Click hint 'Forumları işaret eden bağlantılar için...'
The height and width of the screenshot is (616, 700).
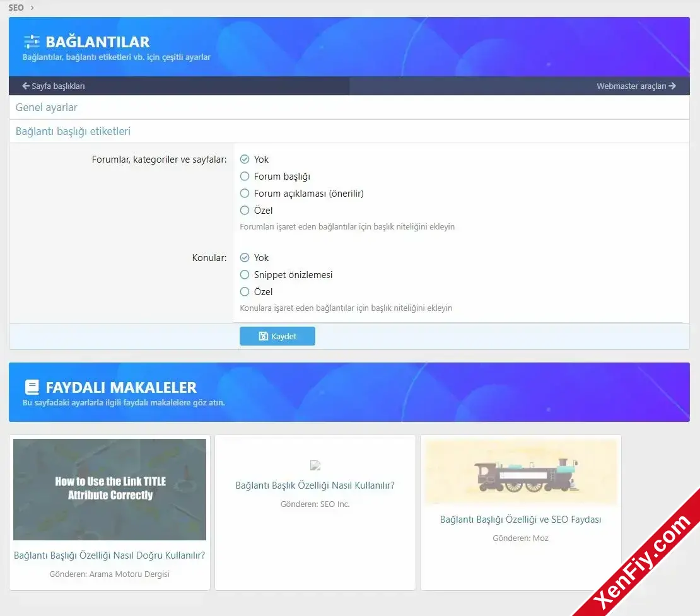[347, 227]
